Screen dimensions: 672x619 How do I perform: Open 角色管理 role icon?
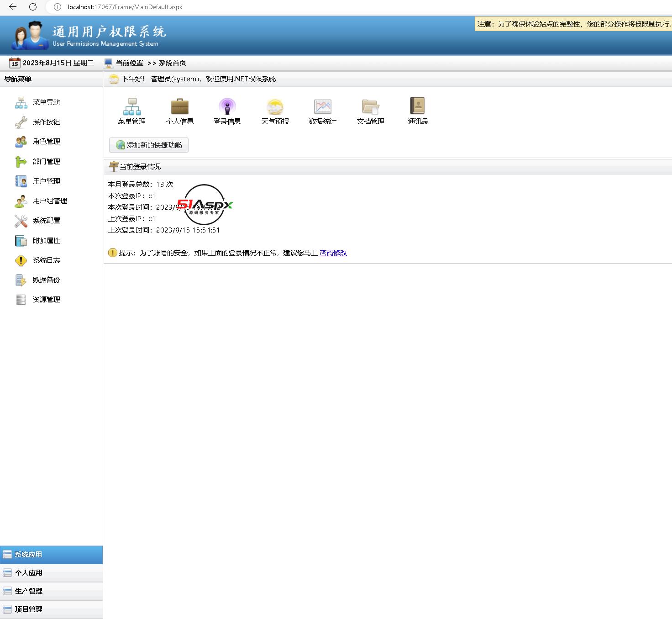click(x=21, y=142)
